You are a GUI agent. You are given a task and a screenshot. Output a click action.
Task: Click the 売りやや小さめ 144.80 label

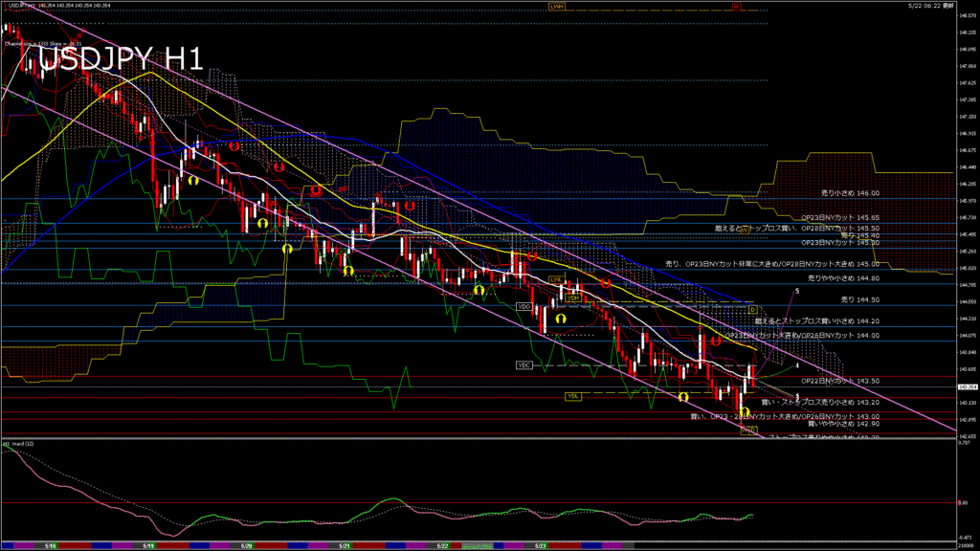[x=844, y=278]
